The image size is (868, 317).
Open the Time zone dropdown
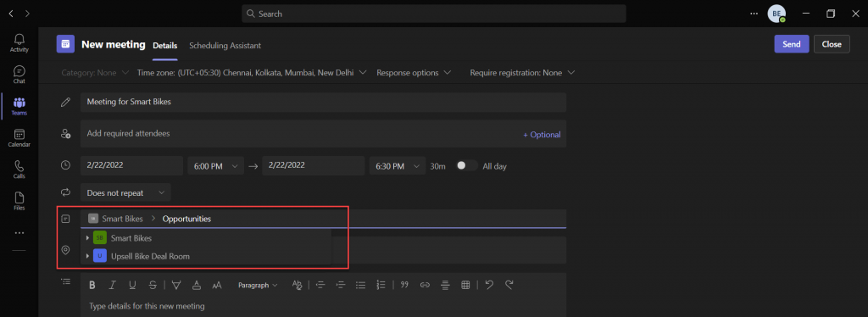[x=252, y=73]
